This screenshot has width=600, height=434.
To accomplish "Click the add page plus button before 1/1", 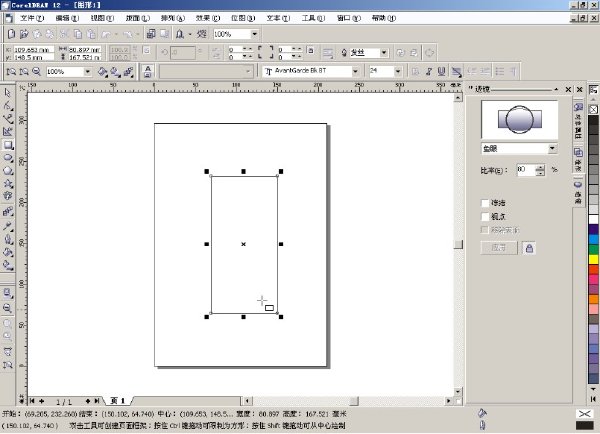I will (42, 401).
